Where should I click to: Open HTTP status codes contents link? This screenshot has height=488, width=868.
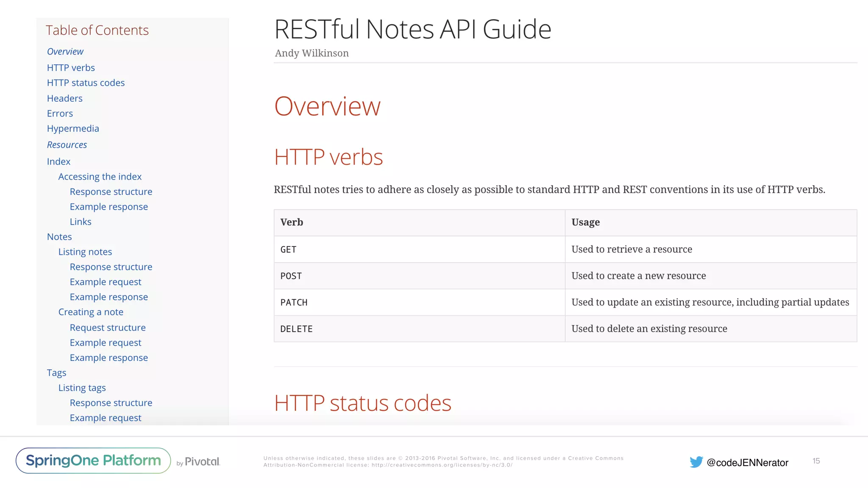(x=86, y=83)
